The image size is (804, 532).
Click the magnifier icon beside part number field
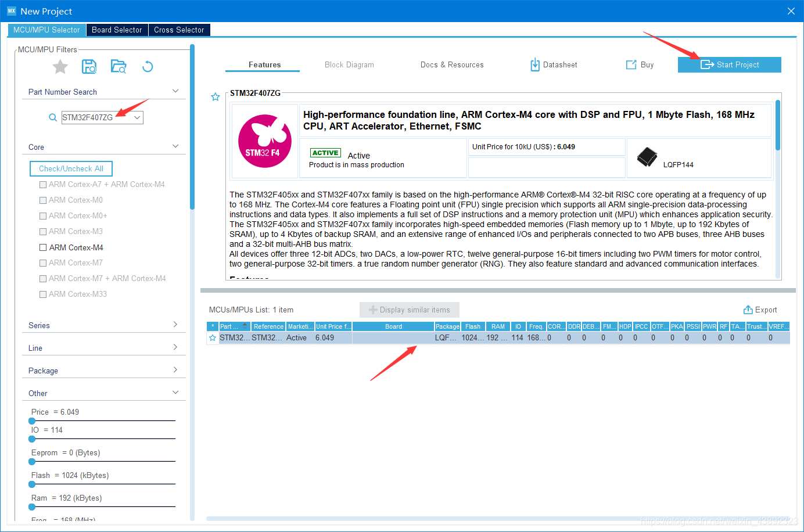(x=53, y=117)
